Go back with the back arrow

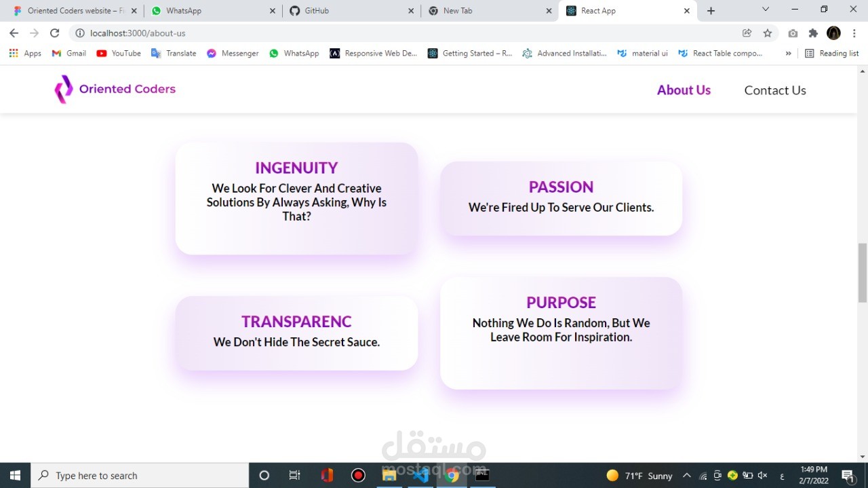click(14, 33)
